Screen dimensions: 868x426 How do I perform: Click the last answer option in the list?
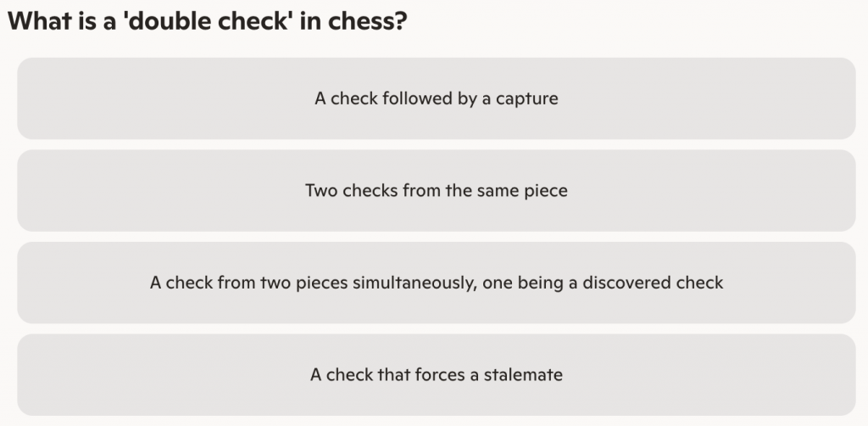[x=436, y=374]
